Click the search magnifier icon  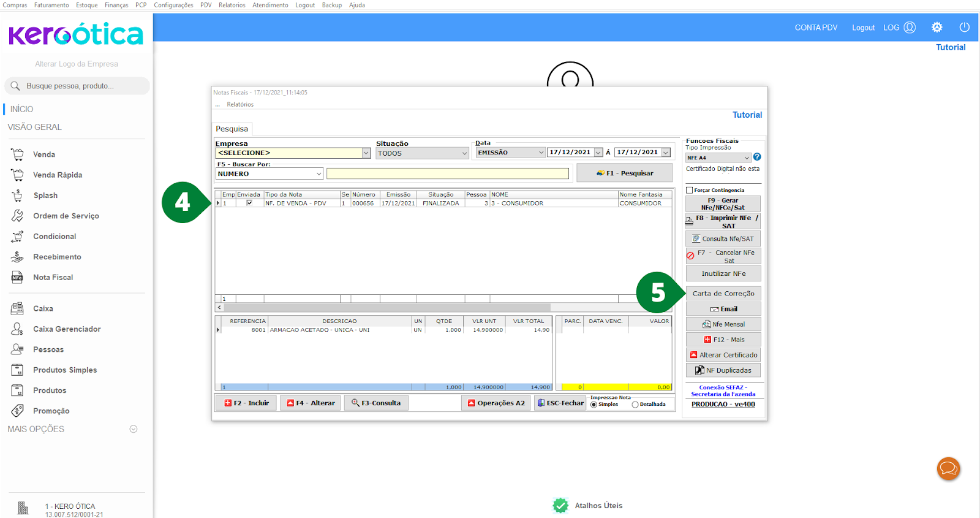[x=15, y=86]
